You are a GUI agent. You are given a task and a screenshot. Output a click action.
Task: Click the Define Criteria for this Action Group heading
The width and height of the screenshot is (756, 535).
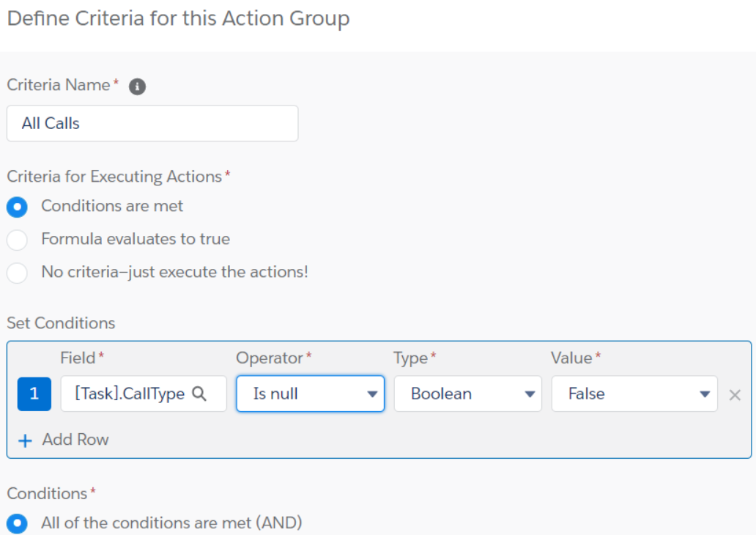point(178,18)
